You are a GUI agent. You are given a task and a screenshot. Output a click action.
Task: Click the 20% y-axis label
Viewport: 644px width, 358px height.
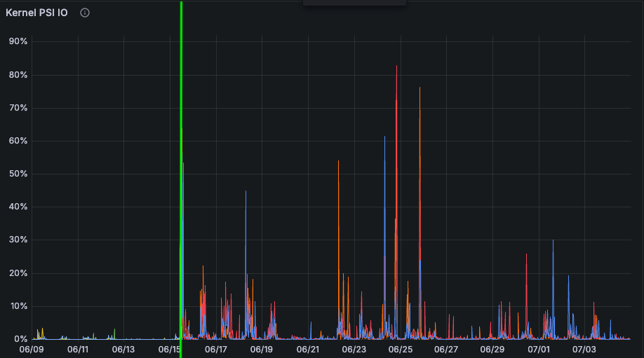coord(18,273)
